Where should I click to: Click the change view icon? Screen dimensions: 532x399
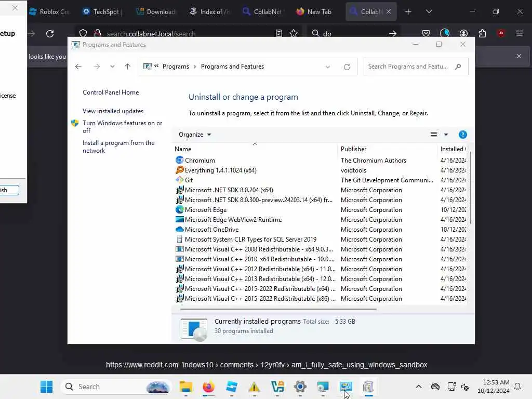point(434,135)
